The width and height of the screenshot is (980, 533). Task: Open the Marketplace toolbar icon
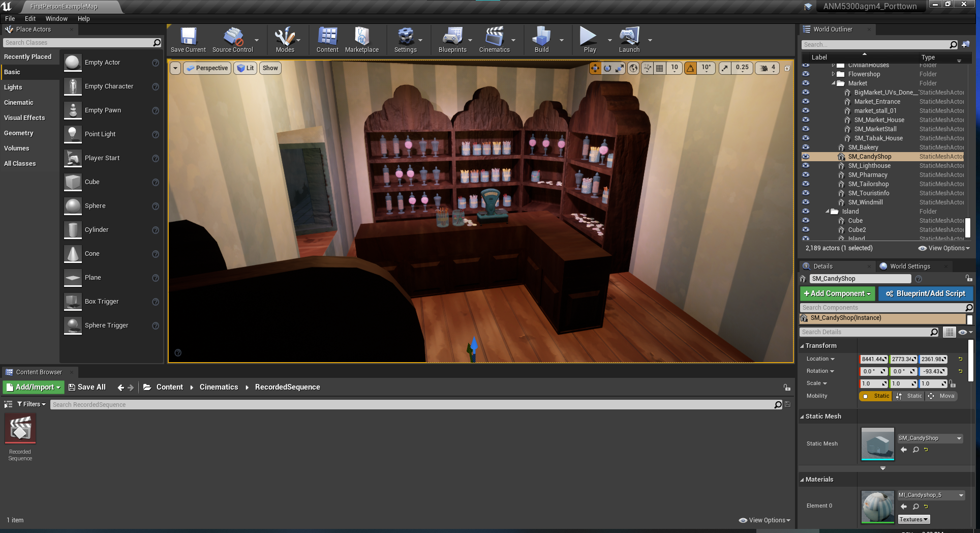(x=362, y=40)
